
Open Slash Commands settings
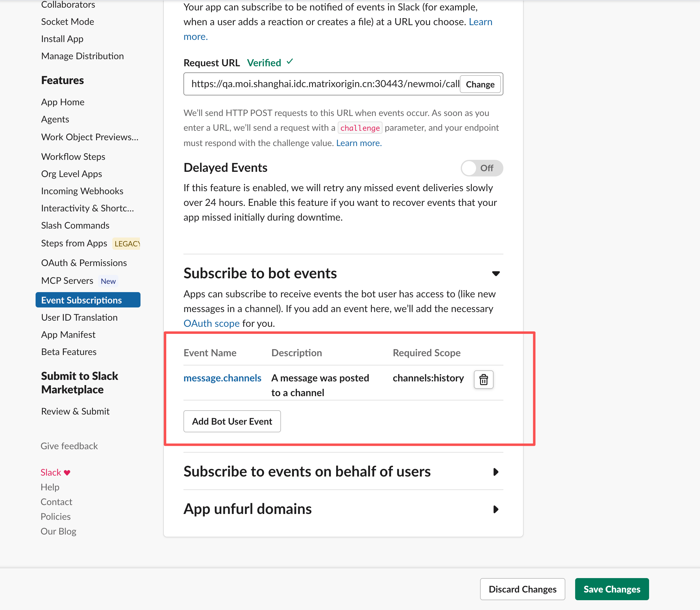[75, 225]
